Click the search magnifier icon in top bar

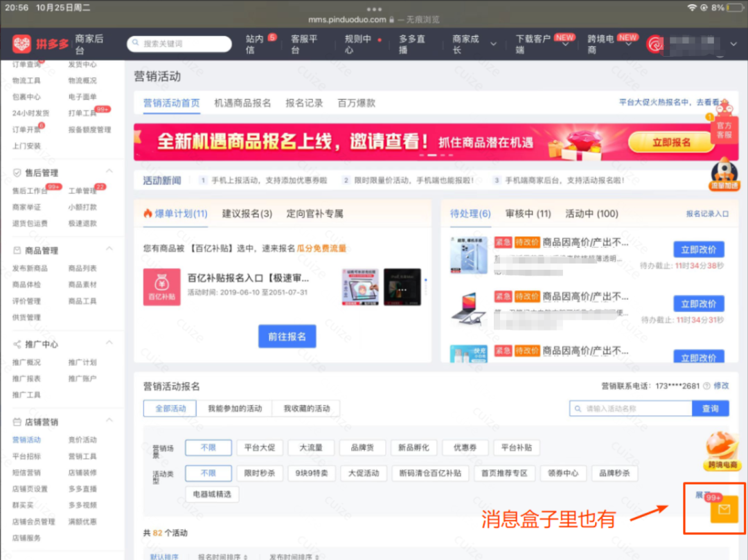coord(136,43)
